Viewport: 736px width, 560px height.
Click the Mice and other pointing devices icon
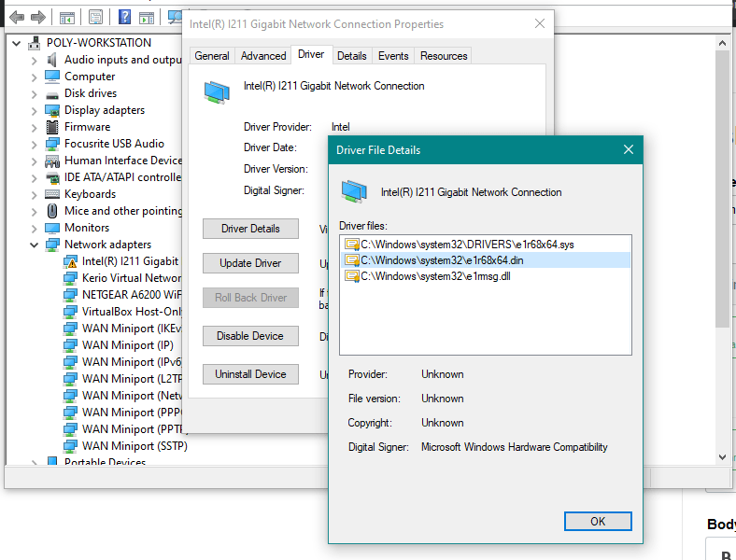[x=52, y=211]
